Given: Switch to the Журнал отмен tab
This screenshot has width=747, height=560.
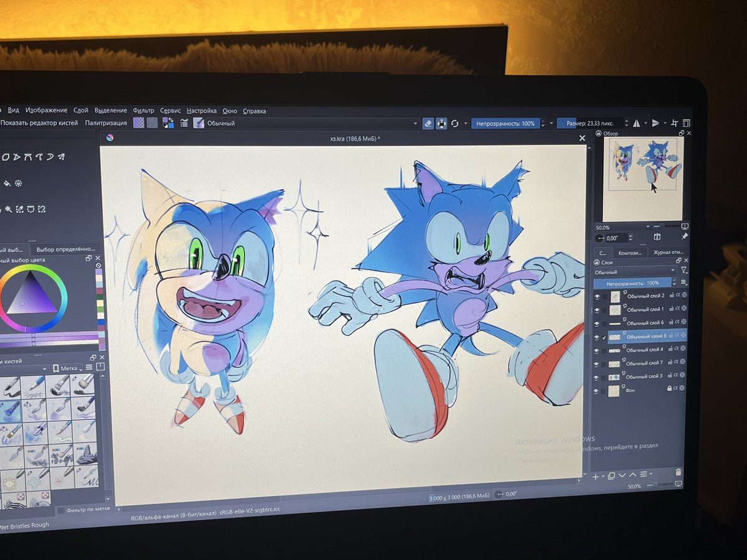Looking at the screenshot, I should coord(668,253).
